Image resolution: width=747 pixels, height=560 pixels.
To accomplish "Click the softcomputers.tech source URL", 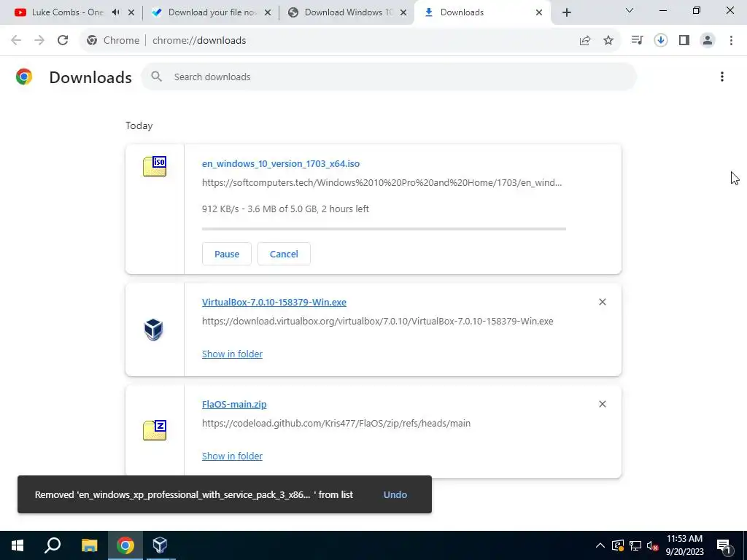I will [382, 182].
